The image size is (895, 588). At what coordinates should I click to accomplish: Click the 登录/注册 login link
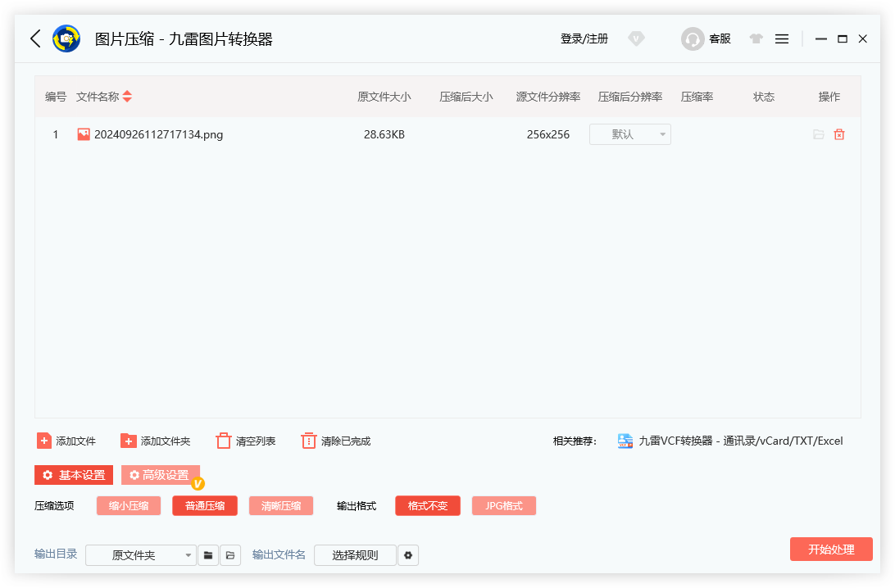[x=584, y=38]
